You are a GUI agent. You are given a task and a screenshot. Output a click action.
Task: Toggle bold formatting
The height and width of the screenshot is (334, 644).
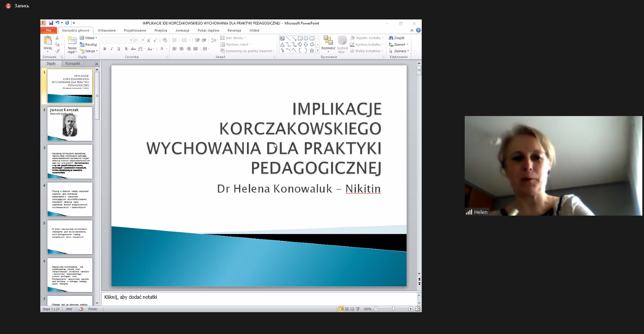point(105,49)
